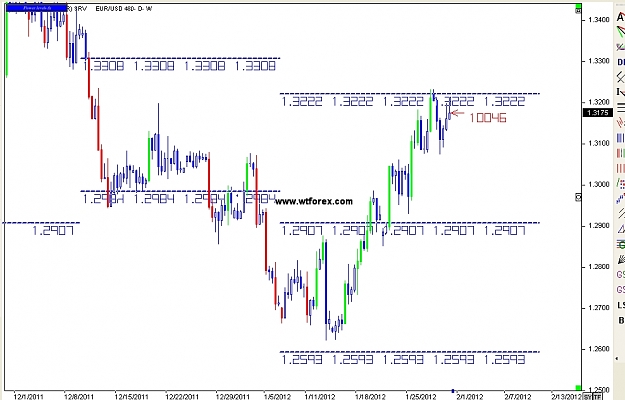Select the parallel channel lines tool

(x=621, y=213)
